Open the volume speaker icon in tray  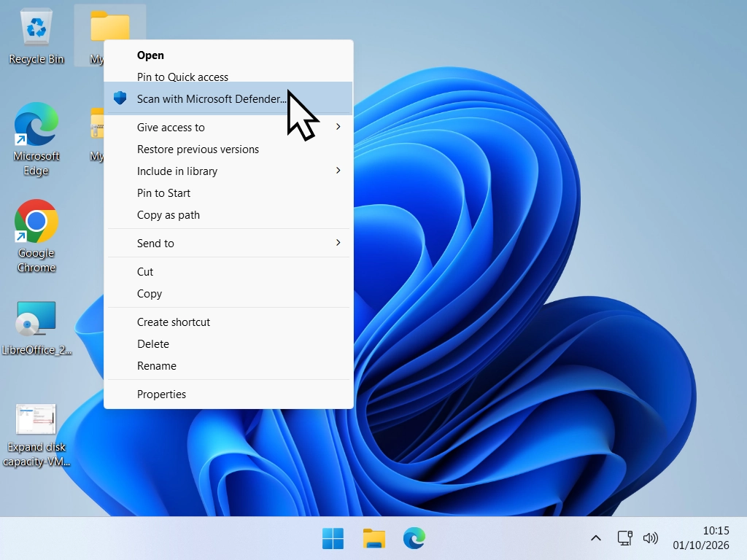tap(650, 539)
